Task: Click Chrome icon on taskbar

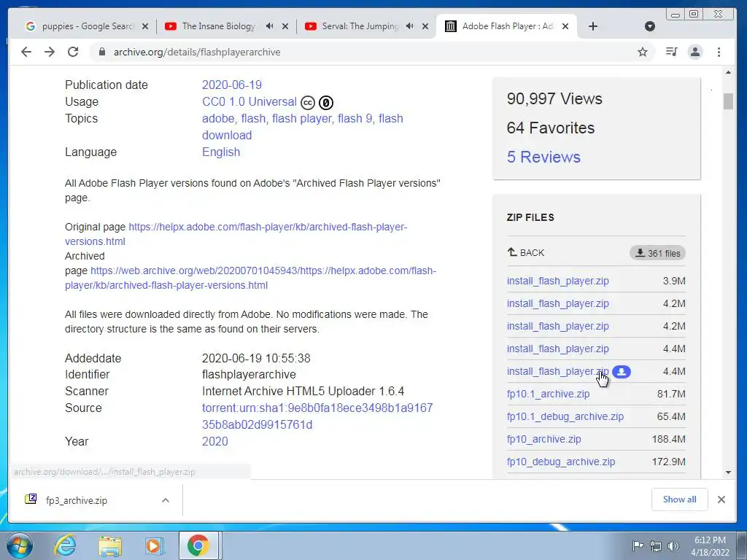Action: pyautogui.click(x=198, y=545)
